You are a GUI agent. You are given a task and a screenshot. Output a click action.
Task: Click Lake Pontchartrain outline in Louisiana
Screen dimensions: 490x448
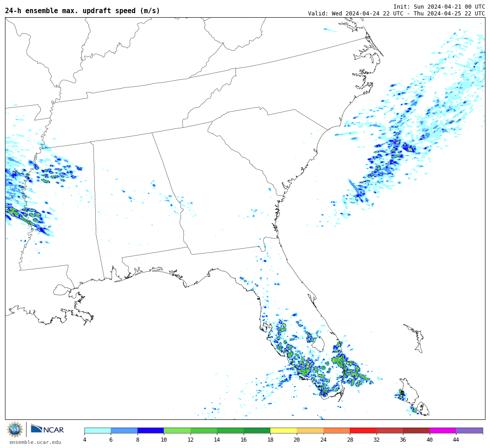[x=62, y=290]
